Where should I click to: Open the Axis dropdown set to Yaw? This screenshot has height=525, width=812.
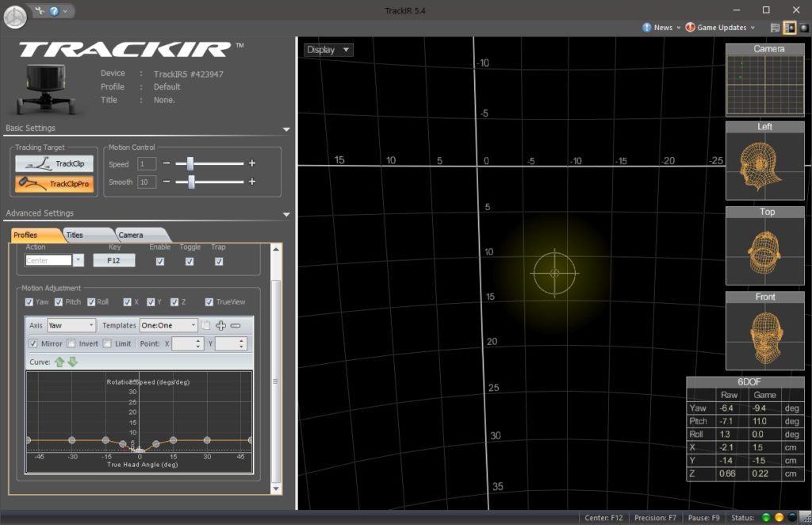pos(71,325)
